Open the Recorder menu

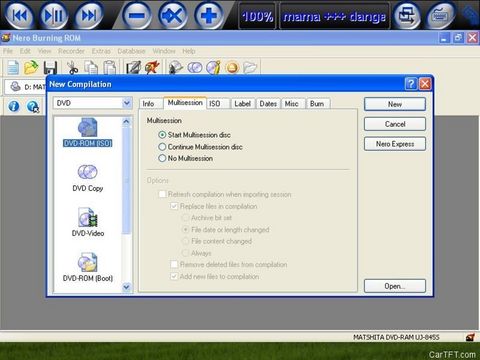71,51
